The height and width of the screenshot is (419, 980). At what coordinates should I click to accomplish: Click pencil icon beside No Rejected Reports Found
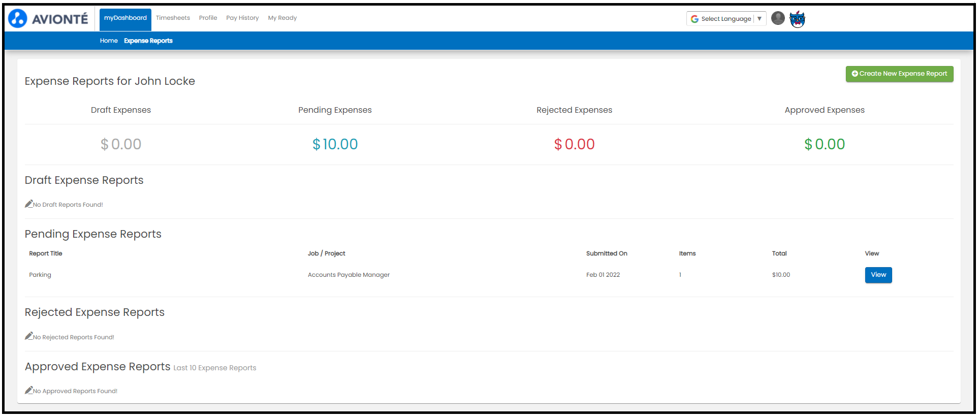[29, 336]
